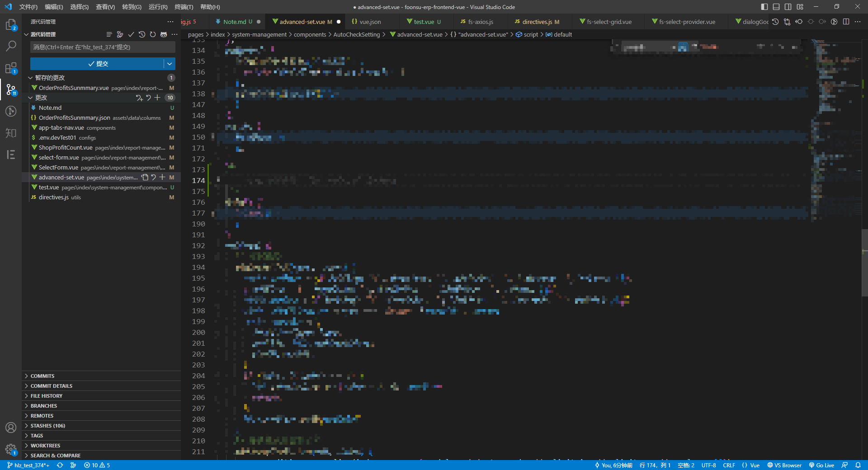
Task: Collapse the 更改 changes group
Action: click(30, 98)
